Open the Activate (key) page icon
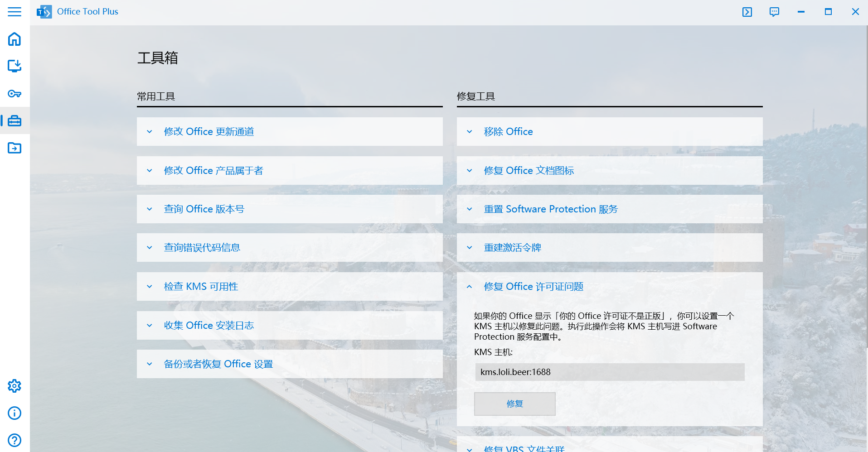This screenshot has width=868, height=452. click(15, 94)
